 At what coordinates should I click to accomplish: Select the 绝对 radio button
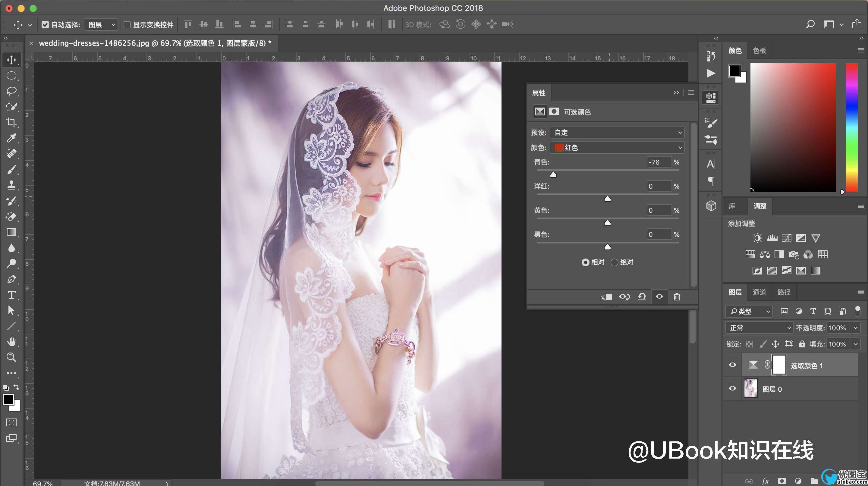[x=614, y=262]
